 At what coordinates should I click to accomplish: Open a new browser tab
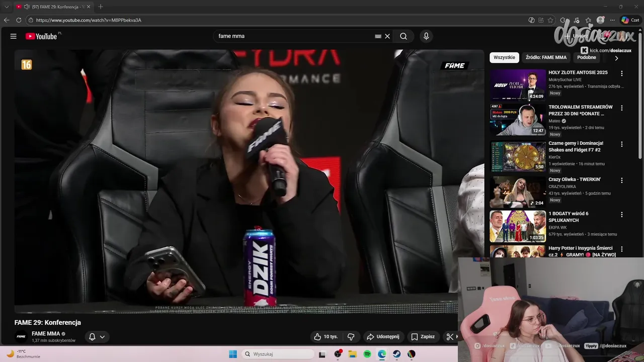pyautogui.click(x=101, y=7)
